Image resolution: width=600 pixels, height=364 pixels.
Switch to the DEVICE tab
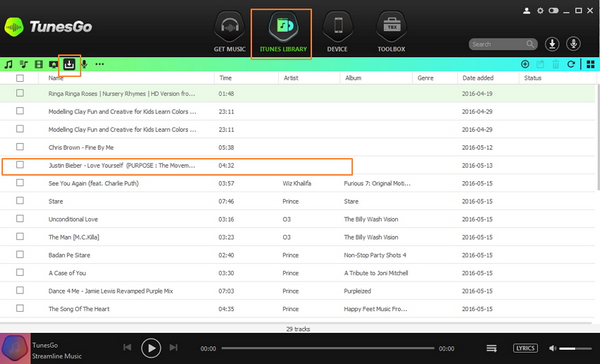click(x=337, y=32)
